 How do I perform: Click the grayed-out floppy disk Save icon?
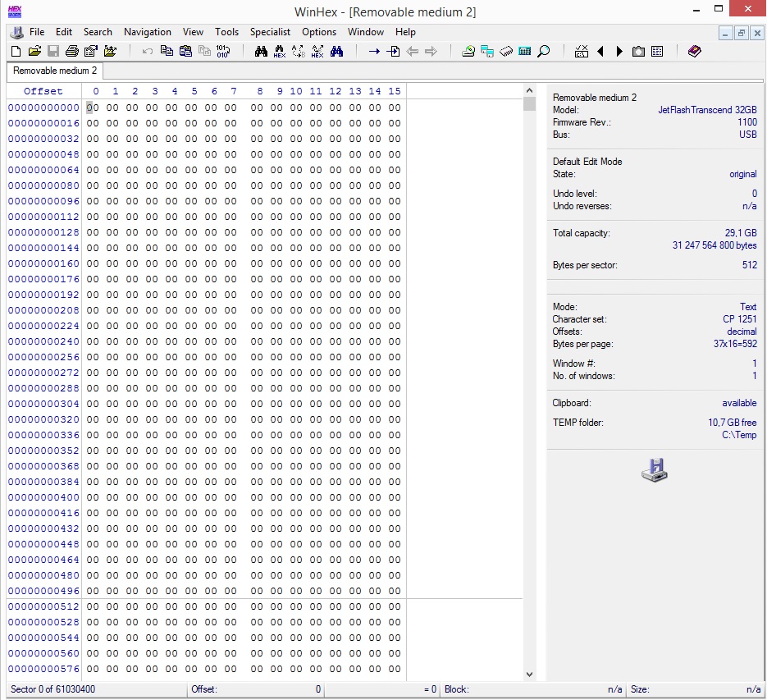pyautogui.click(x=53, y=52)
